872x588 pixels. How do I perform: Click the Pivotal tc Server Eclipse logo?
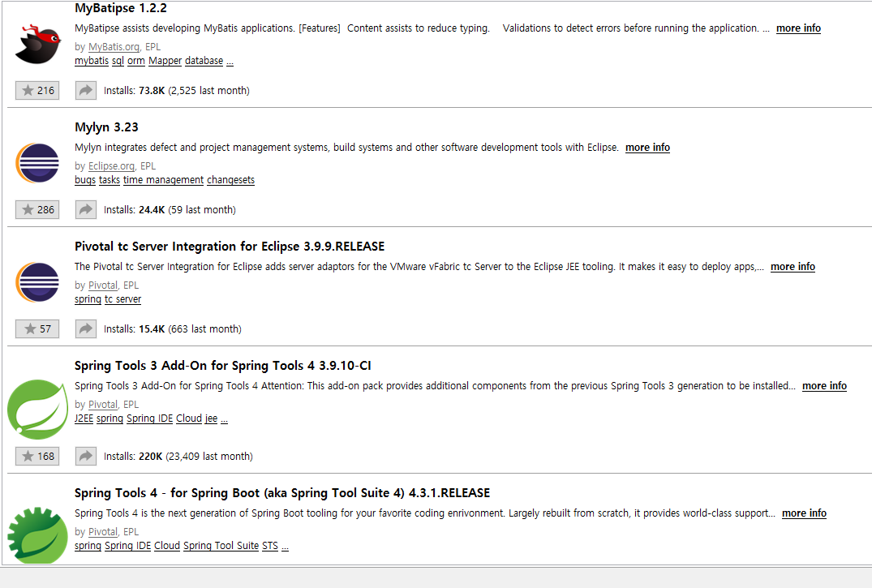point(37,282)
